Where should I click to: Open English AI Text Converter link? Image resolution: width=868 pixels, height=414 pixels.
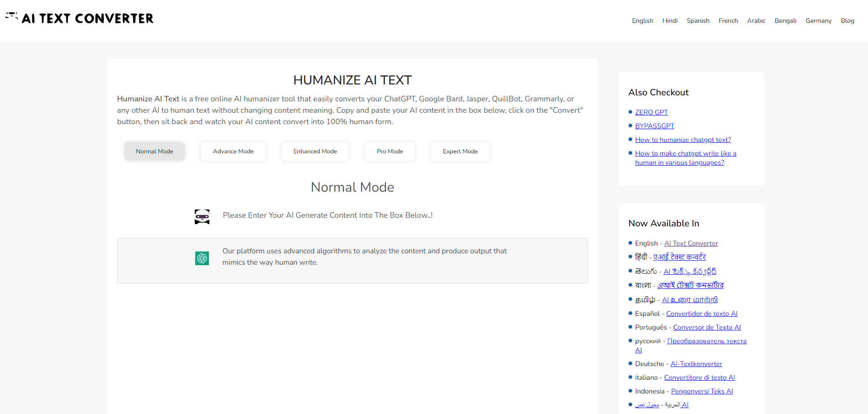691,243
